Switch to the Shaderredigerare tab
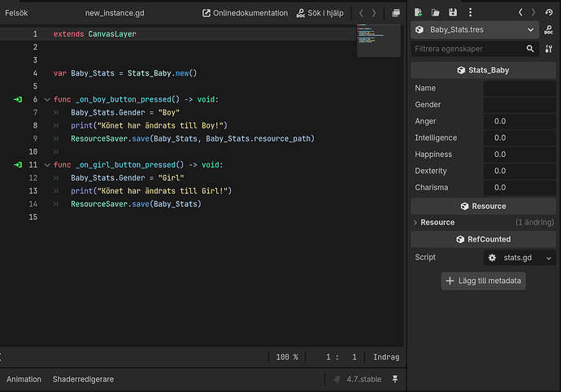 [83, 380]
